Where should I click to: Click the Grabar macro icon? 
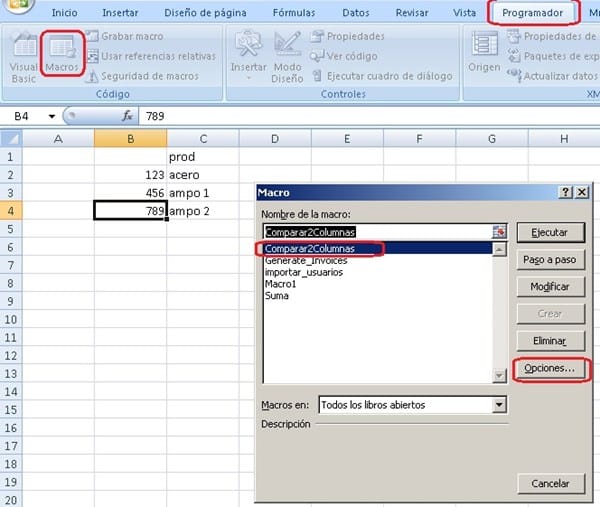[93, 36]
